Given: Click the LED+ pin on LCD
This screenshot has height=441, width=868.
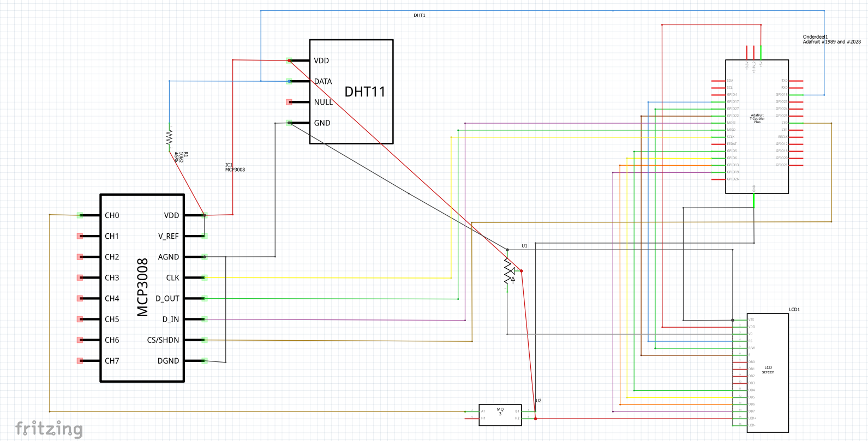Looking at the screenshot, I should 752,419.
